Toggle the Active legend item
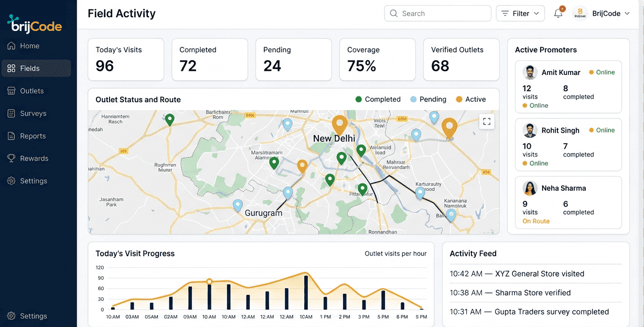The height and width of the screenshot is (327, 644). click(470, 100)
